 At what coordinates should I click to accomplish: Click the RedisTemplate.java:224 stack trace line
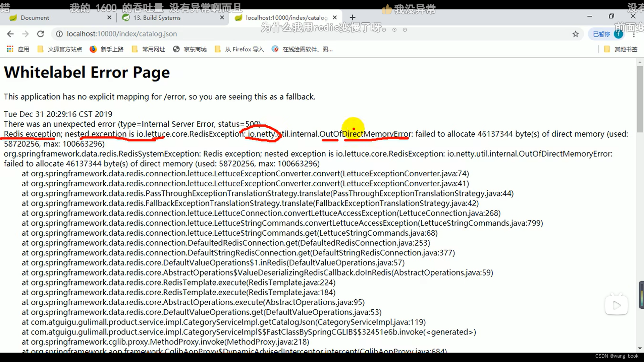178,283
